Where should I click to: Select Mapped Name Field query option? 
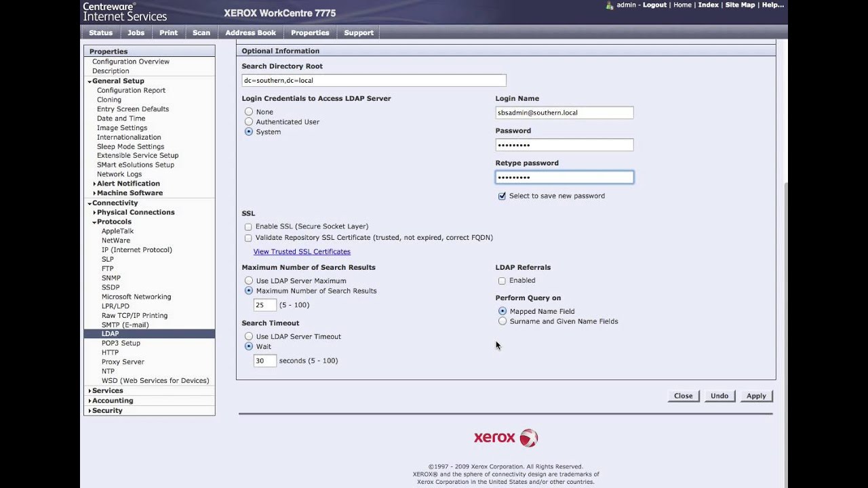[502, 311]
